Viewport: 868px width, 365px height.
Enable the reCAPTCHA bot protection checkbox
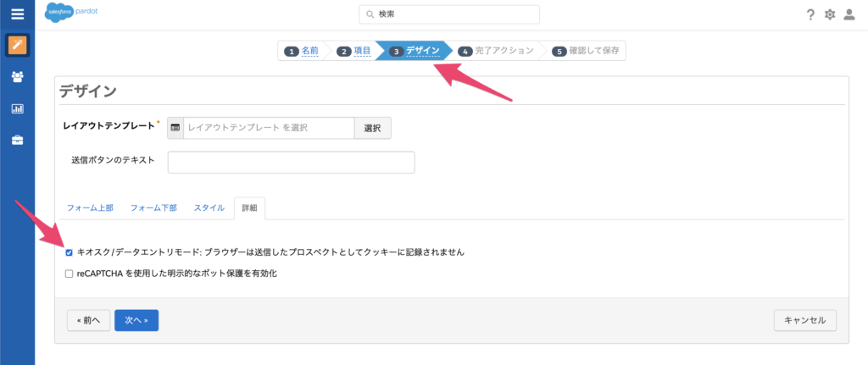(x=70, y=274)
